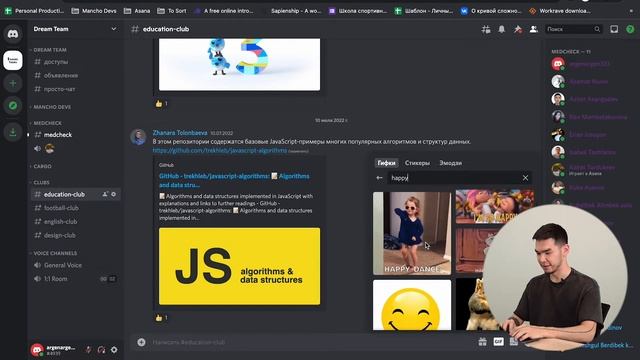Image resolution: width=640 pixels, height=360 pixels.
Task: Toggle channel notification bell
Action: point(502,29)
